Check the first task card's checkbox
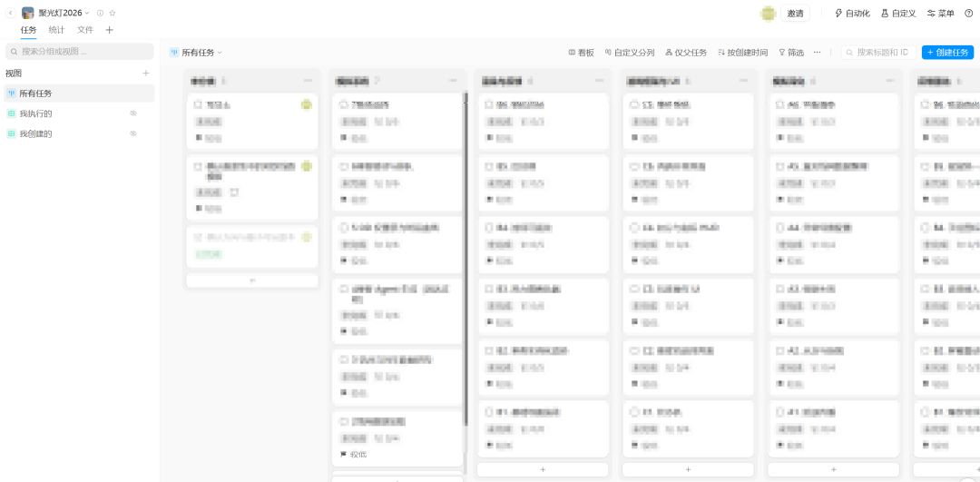Image resolution: width=980 pixels, height=482 pixels. click(x=198, y=105)
